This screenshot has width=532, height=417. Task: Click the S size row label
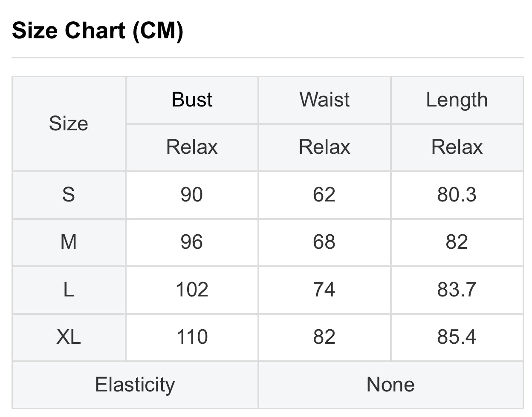(69, 195)
